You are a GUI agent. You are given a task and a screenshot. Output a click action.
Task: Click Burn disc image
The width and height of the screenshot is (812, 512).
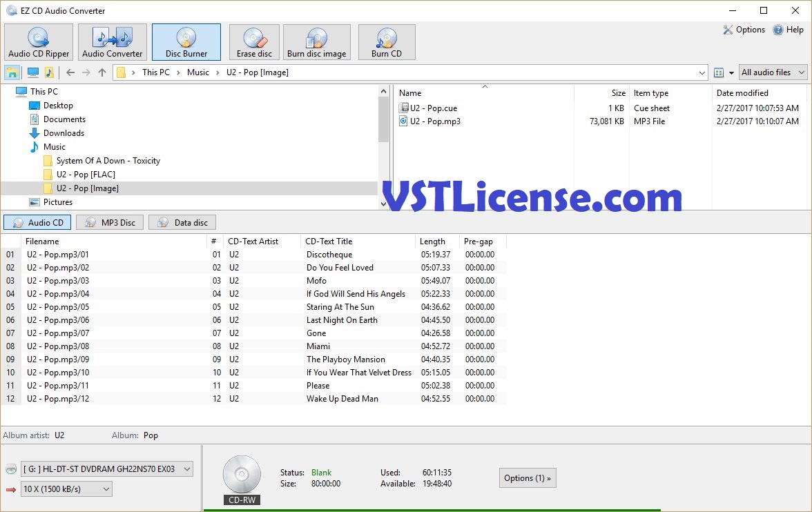click(x=317, y=42)
